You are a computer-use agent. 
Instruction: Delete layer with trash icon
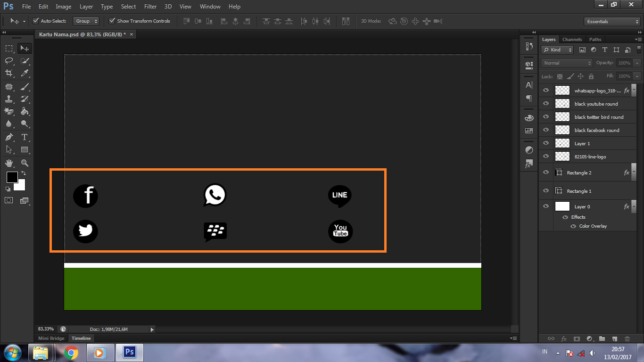(627, 338)
